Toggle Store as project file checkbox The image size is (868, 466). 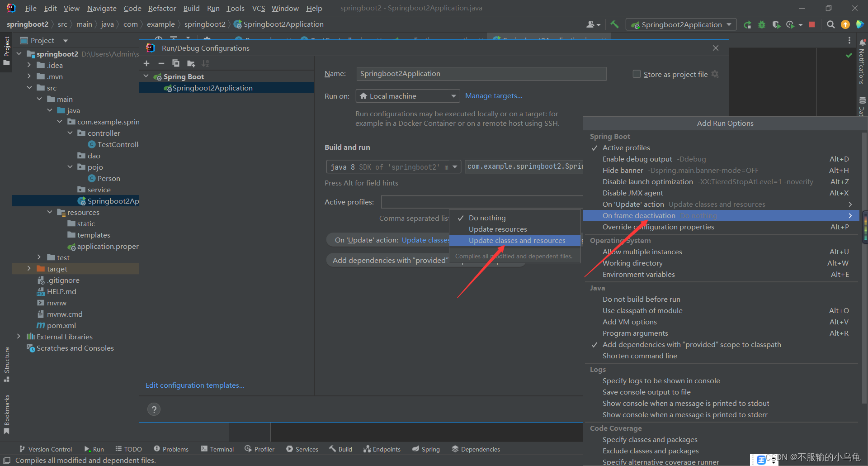pos(637,74)
